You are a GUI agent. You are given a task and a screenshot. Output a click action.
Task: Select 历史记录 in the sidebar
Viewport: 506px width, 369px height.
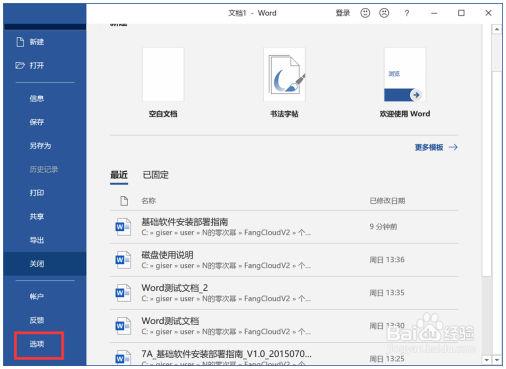click(x=45, y=169)
